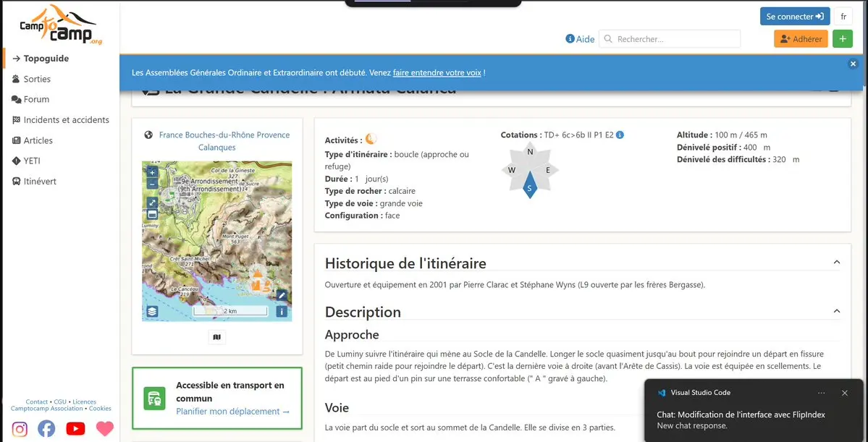Open the Bouches-du-Rhône area link
868x442 pixels.
tap(221, 135)
